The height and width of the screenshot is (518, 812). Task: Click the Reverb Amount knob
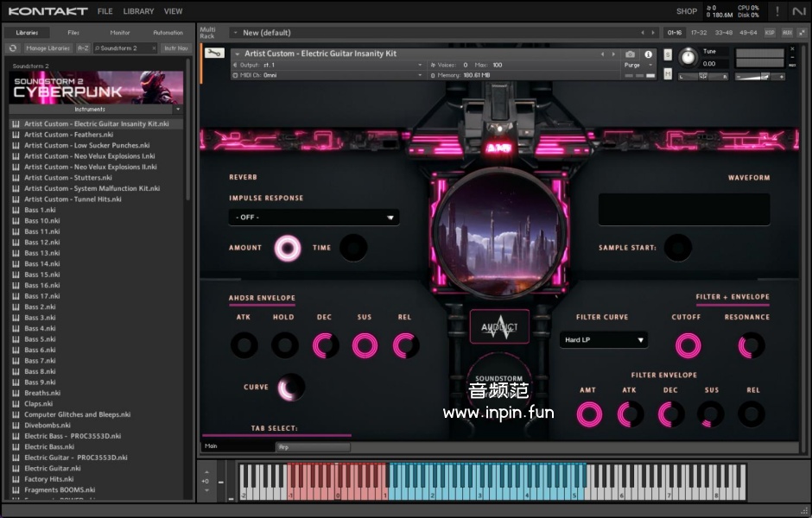[x=288, y=249]
